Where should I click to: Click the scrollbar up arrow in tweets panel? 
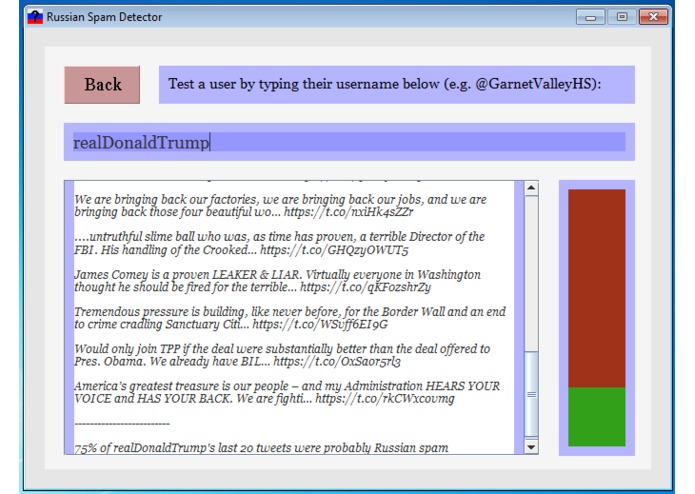click(531, 188)
